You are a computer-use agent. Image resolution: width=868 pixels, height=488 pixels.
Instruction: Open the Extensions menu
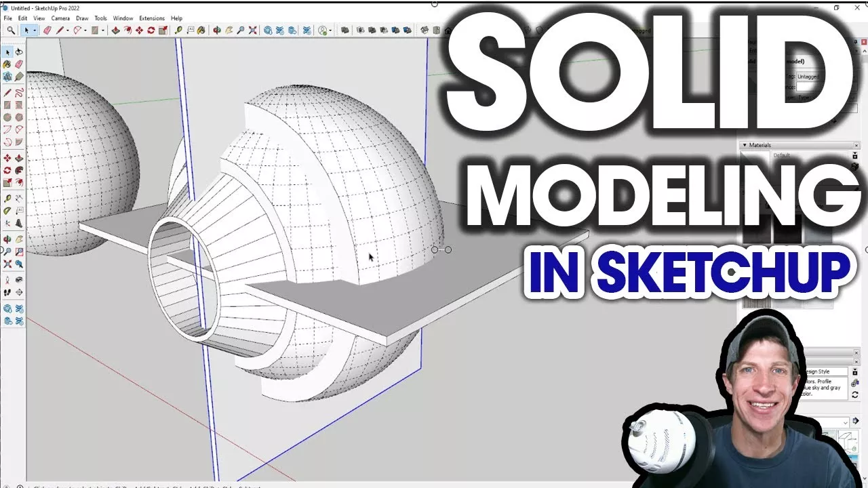[x=151, y=18]
